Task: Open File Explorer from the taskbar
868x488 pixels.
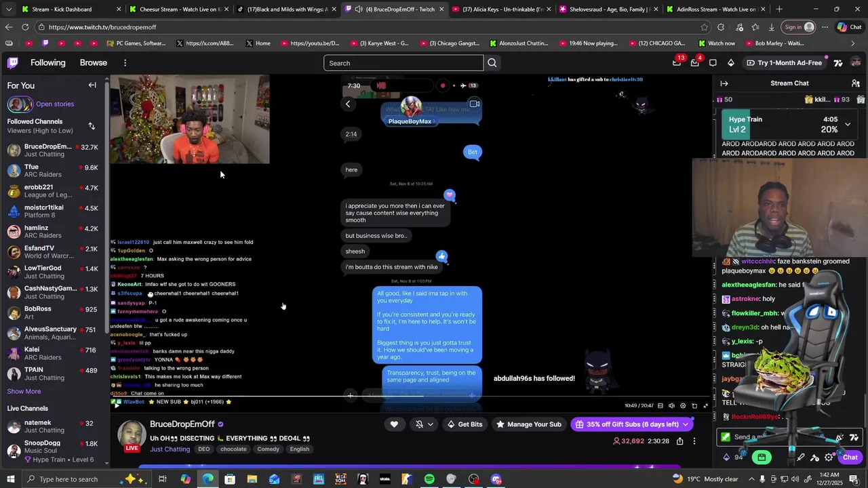Action: pyautogui.click(x=252, y=479)
